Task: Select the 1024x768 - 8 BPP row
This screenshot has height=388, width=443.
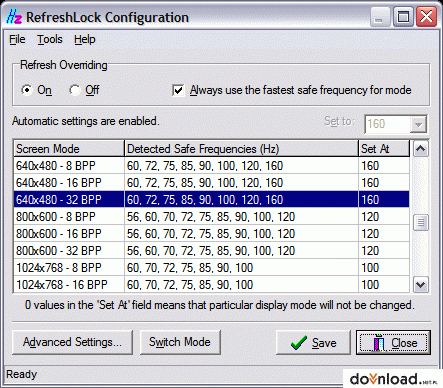Action: pyautogui.click(x=211, y=268)
